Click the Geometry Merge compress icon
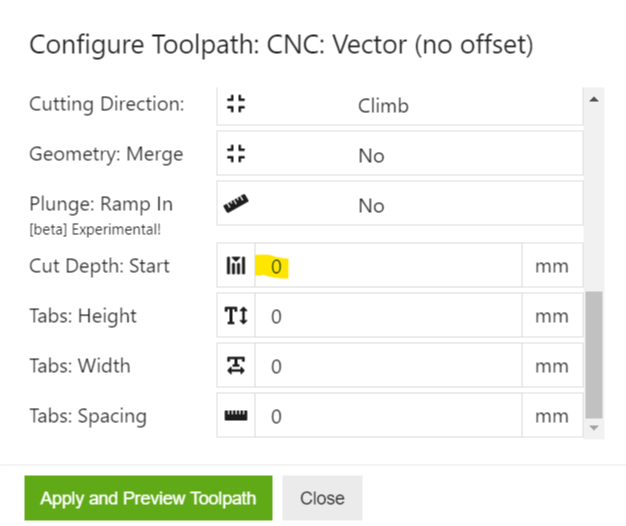Image resolution: width=626 pixels, height=526 pixels. [236, 155]
